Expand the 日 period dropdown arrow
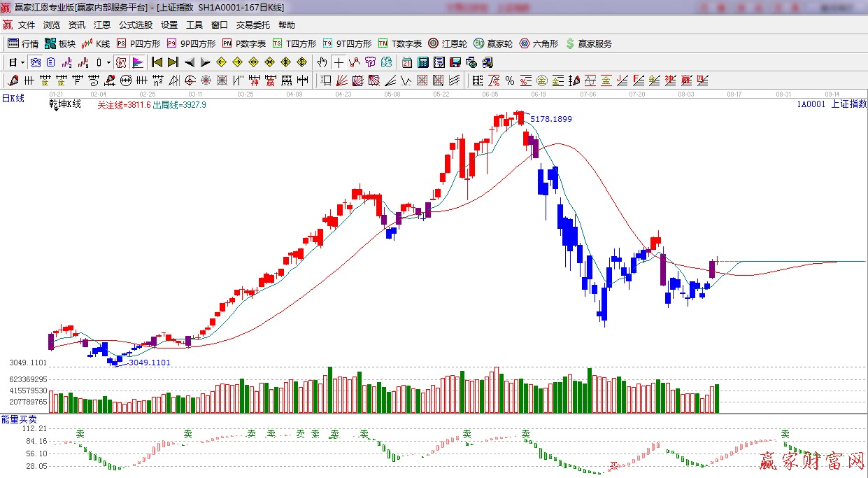 (22, 62)
